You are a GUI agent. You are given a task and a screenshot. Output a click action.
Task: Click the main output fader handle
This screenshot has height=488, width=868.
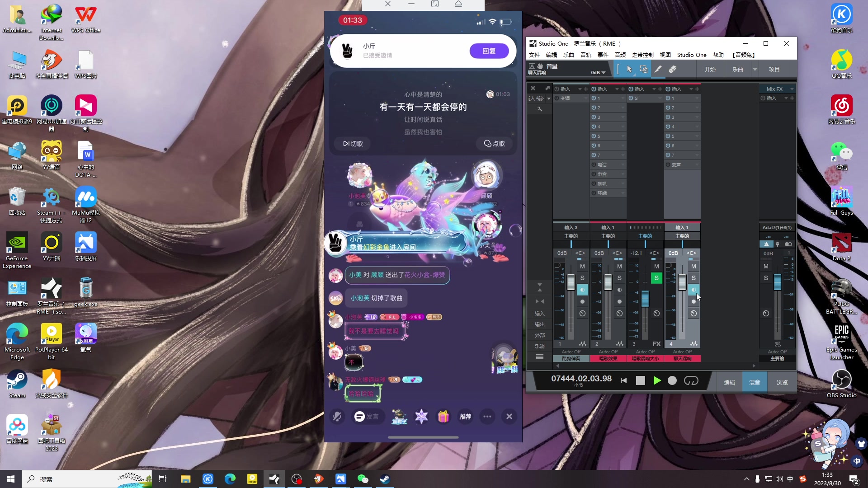pyautogui.click(x=777, y=282)
